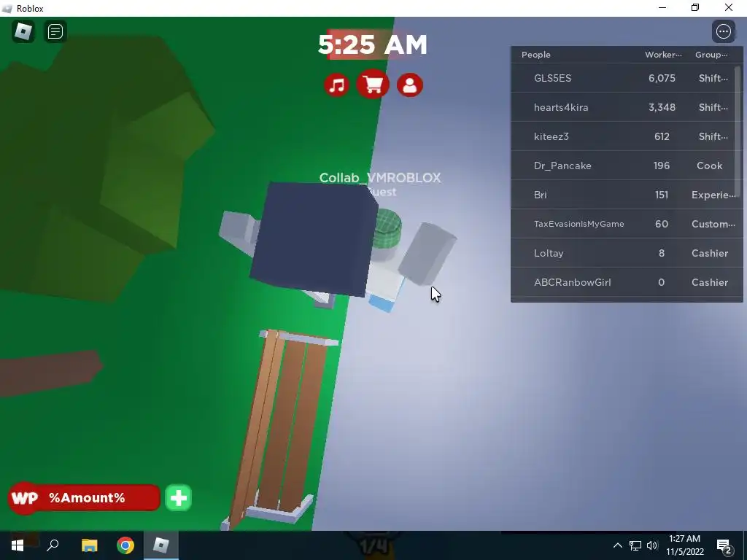The height and width of the screenshot is (560, 747).
Task: Select player ABCRanbowGirl in the leaderboard
Action: 624,282
